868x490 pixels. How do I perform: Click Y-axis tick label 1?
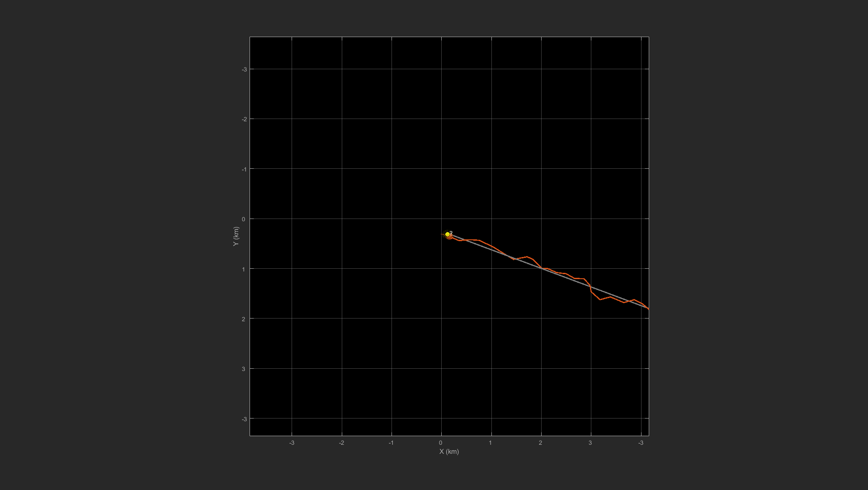click(243, 269)
